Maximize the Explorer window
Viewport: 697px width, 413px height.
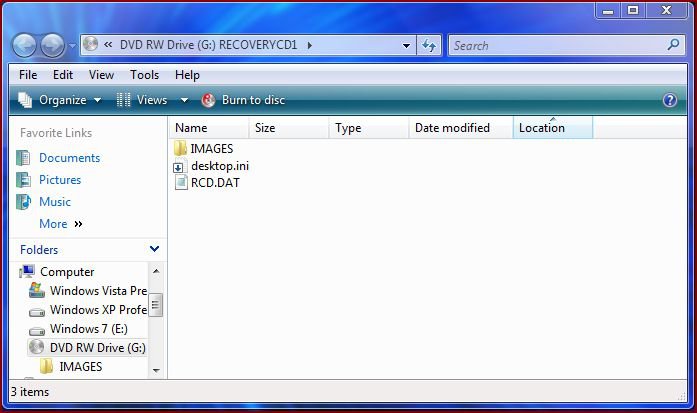[633, 10]
